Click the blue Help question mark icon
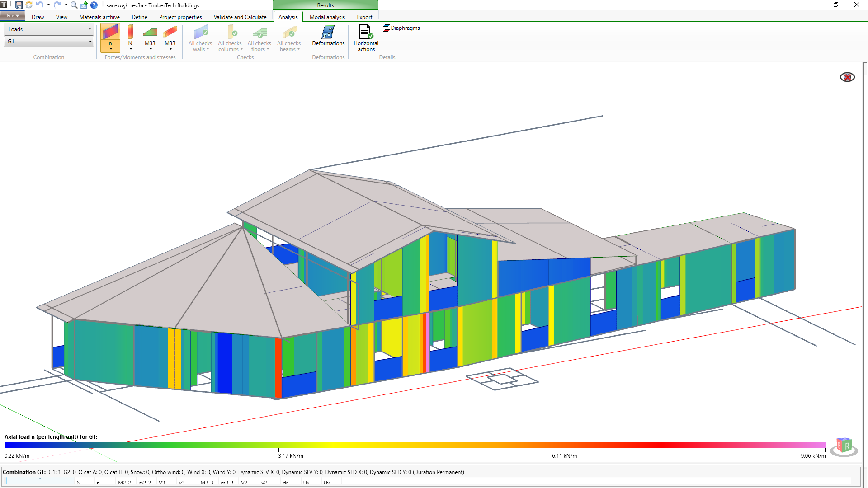The image size is (868, 488). [94, 5]
